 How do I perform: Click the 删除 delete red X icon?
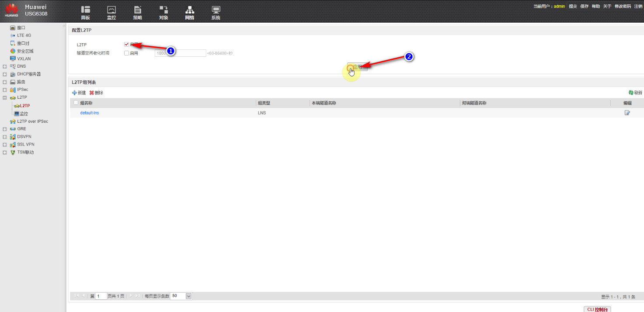click(x=92, y=93)
